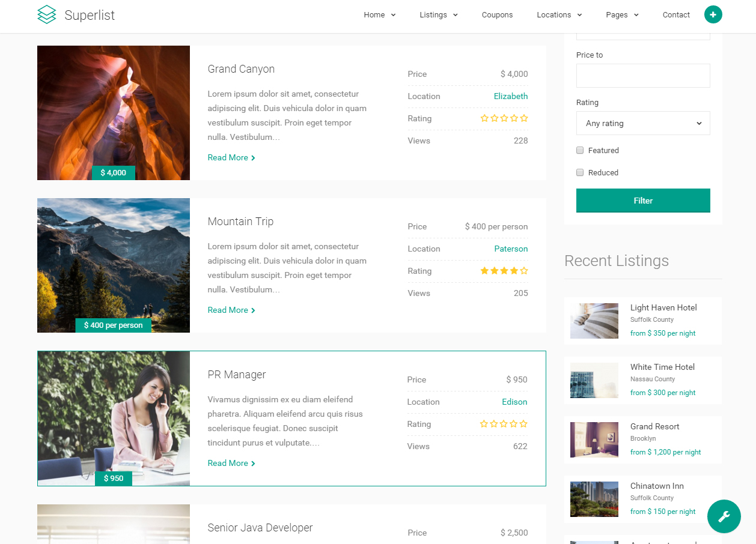The height and width of the screenshot is (544, 756).
Task: Click the fourth rating star of Mountain Trip
Action: (x=514, y=271)
